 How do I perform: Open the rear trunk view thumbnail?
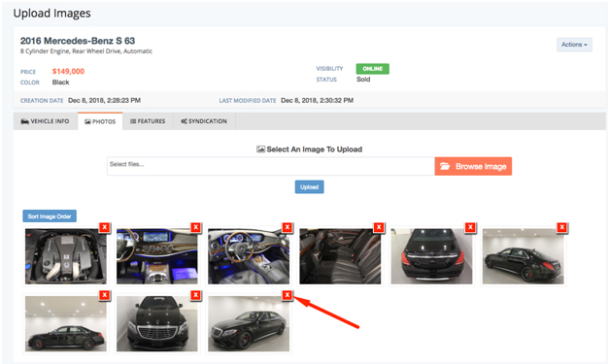click(431, 256)
